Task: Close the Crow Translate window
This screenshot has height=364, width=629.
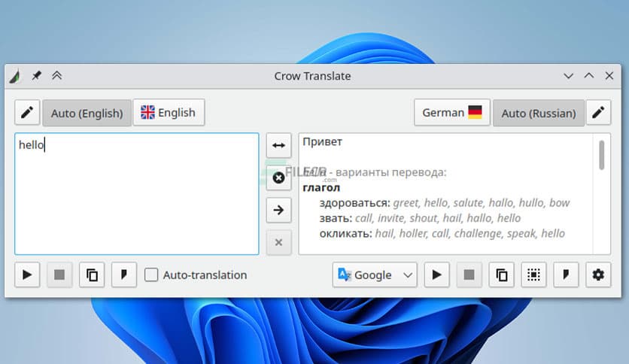Action: coord(609,76)
